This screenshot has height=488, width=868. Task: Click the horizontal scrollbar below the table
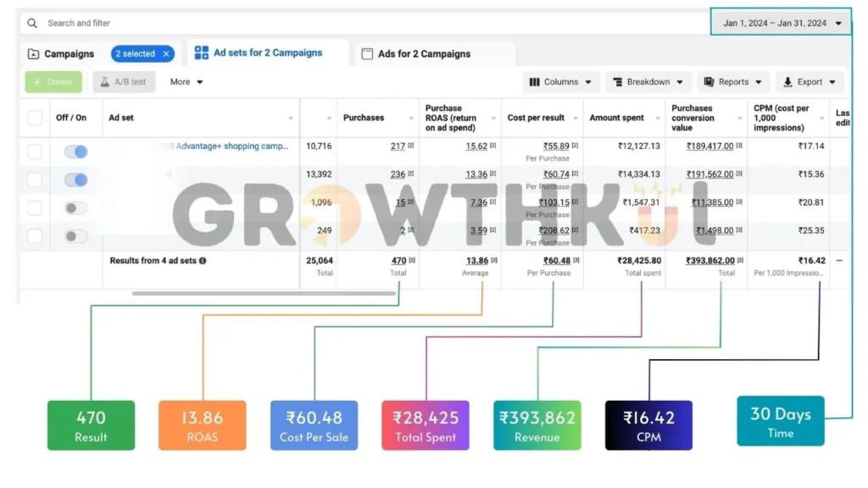[x=264, y=293]
